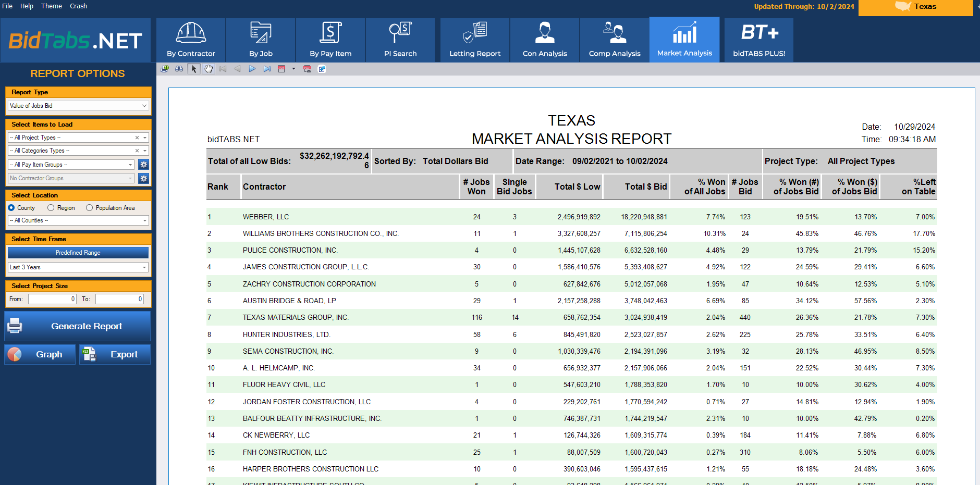
Task: Expand the All Categories Types dropdown
Action: [x=145, y=151]
